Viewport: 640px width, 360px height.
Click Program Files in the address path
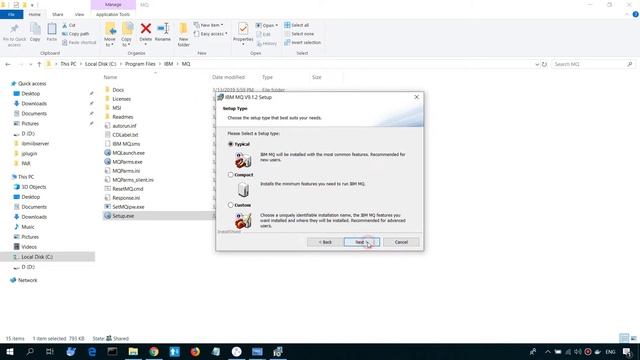[140, 64]
